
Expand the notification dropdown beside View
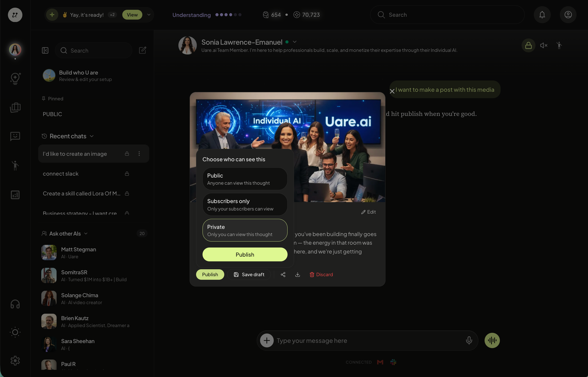149,15
